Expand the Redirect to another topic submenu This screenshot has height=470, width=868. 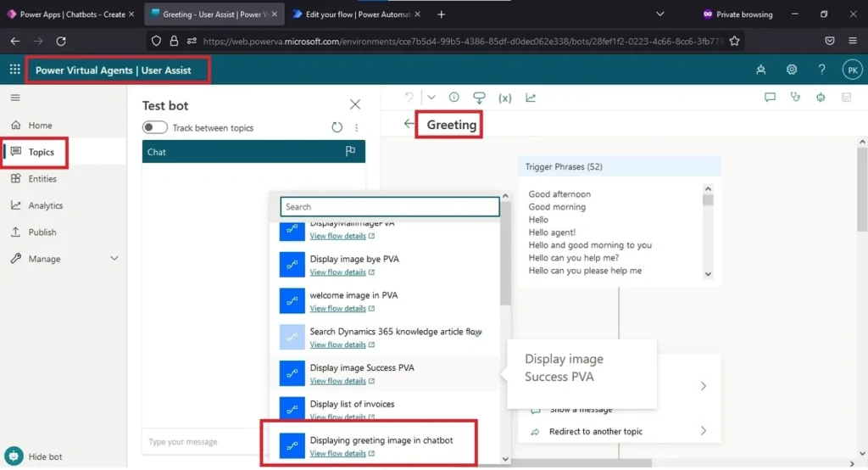[703, 431]
